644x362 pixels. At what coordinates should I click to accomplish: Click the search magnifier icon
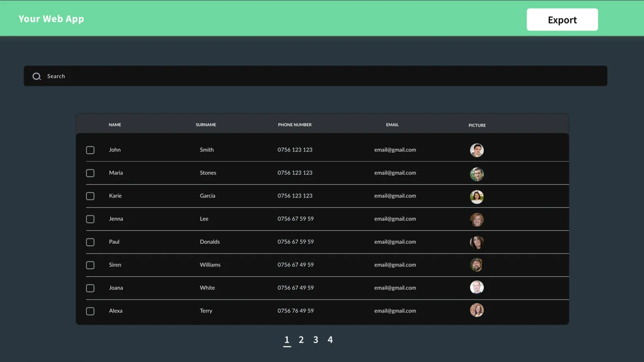tap(37, 76)
